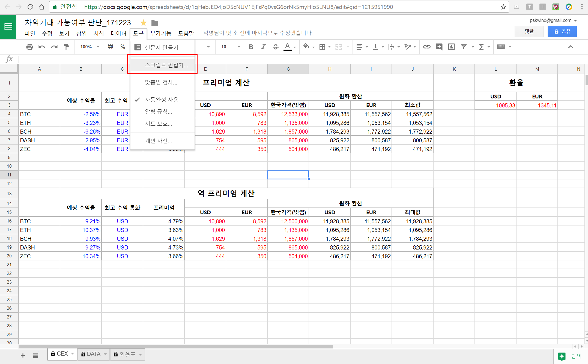The image size is (588, 364).
Task: Insert a comment from toolbar
Action: (439, 47)
